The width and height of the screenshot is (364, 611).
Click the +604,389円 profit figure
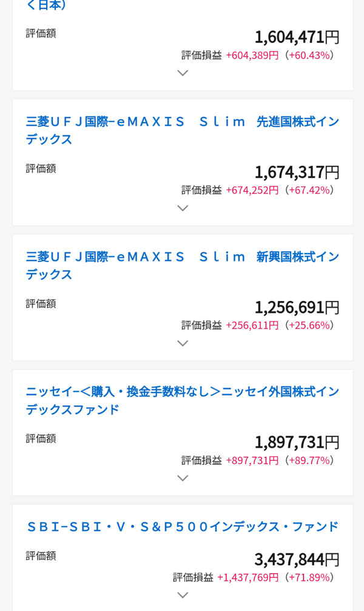coord(252,55)
